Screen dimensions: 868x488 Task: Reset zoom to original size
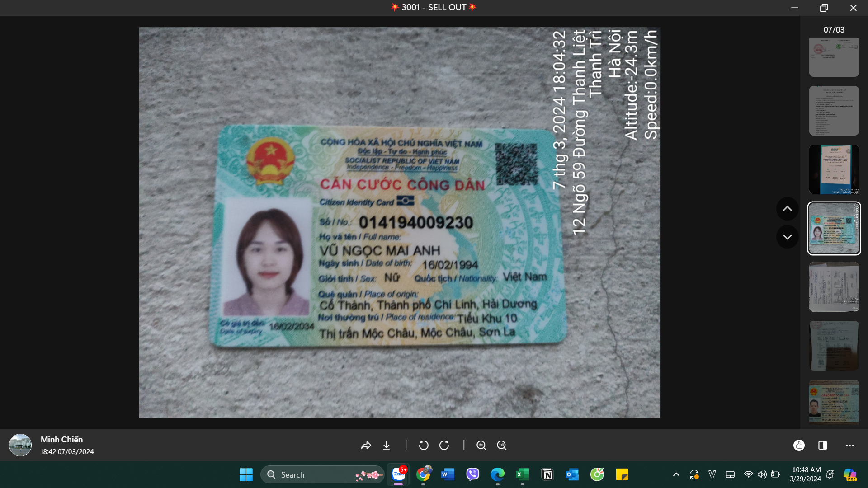(x=502, y=446)
